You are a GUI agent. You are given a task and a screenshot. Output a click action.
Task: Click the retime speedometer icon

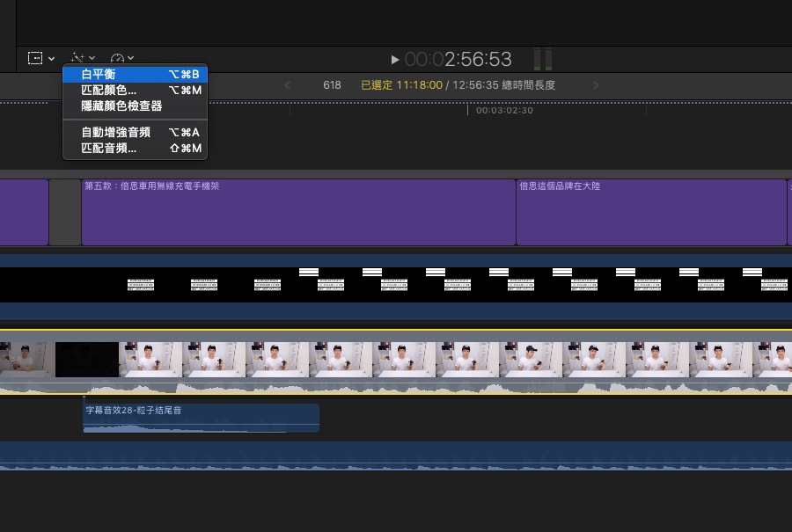[x=118, y=58]
